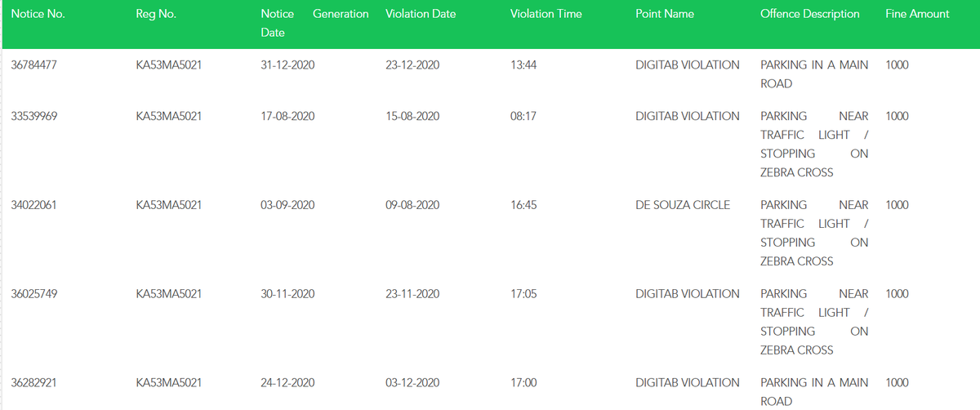Click offence description for notice 34022061
The height and width of the screenshot is (410, 980).
814,234
